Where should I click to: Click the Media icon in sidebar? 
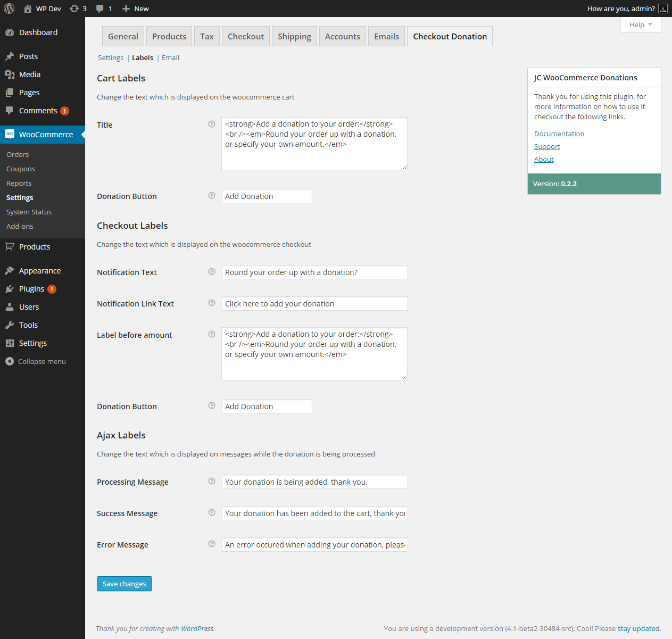pos(10,74)
